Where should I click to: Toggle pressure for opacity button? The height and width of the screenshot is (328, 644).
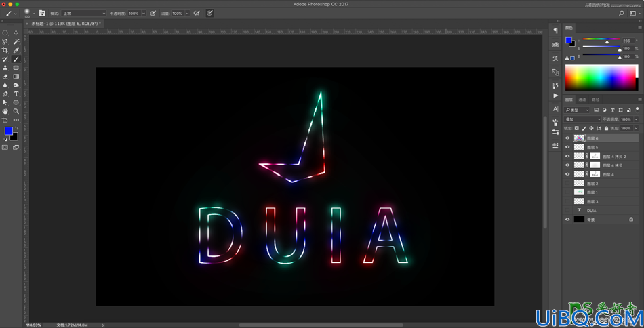tap(153, 13)
